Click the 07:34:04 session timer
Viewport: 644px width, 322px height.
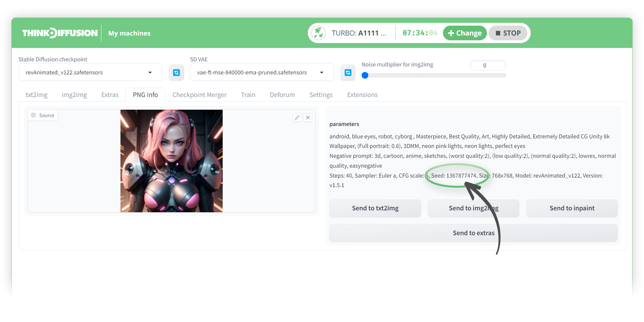pos(420,33)
